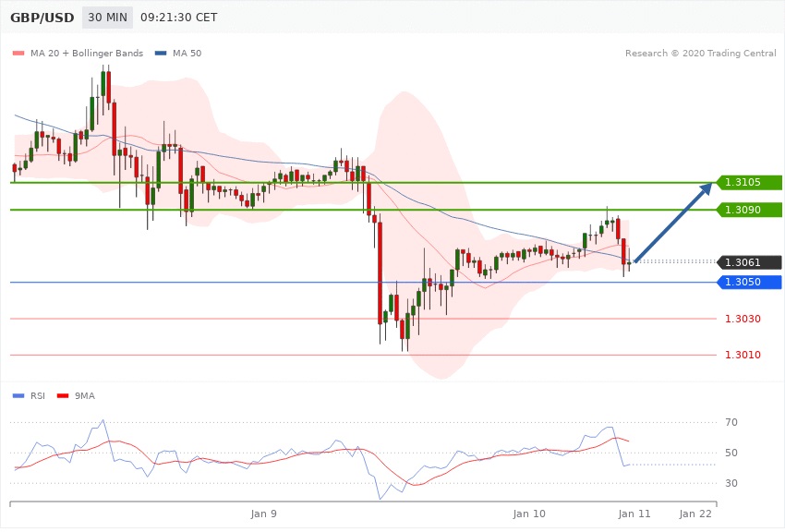Image resolution: width=785 pixels, height=532 pixels.
Task: Select the Jan 10 date label
Action: (529, 513)
